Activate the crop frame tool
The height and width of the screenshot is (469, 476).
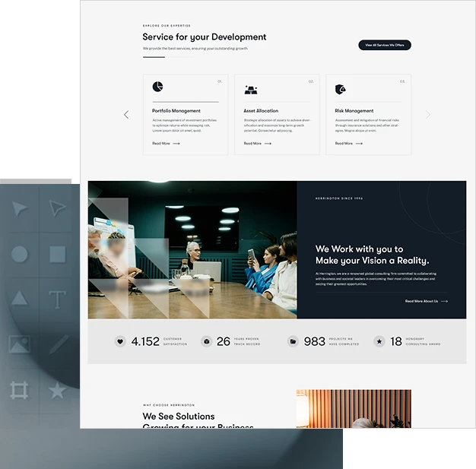pyautogui.click(x=19, y=390)
